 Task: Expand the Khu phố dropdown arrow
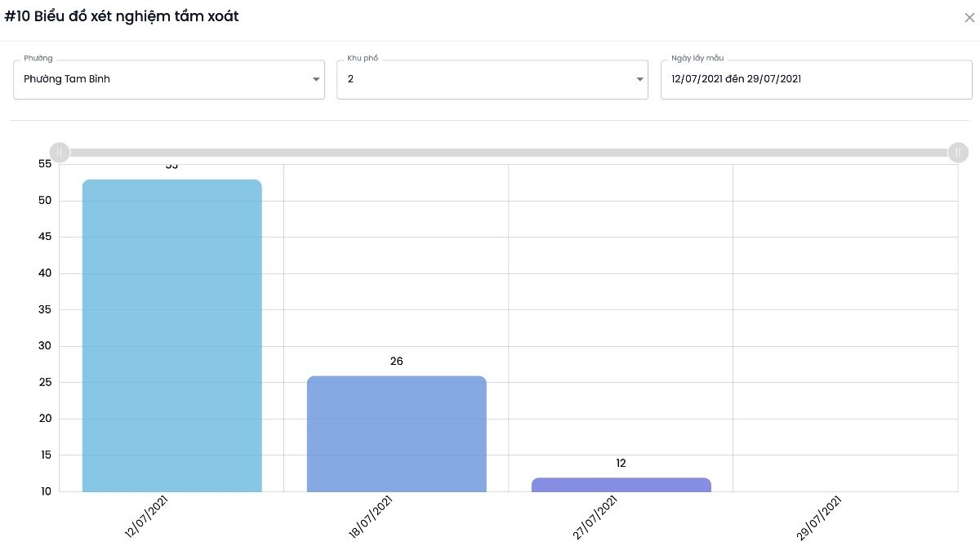click(x=640, y=79)
